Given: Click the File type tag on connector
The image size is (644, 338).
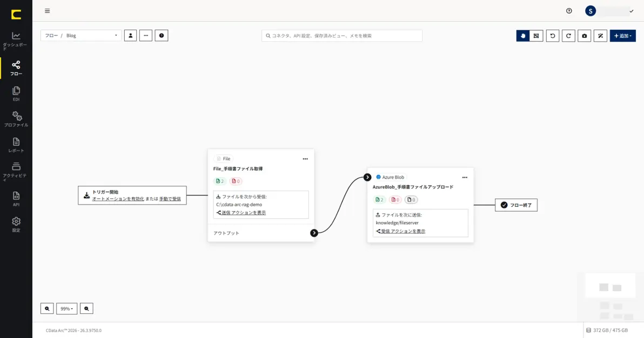Looking at the screenshot, I should coord(224,159).
